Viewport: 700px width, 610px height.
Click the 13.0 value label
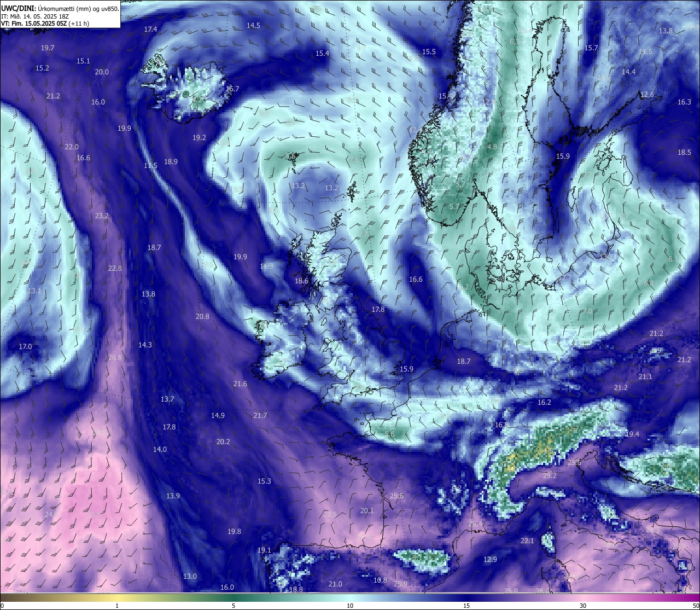(x=190, y=577)
